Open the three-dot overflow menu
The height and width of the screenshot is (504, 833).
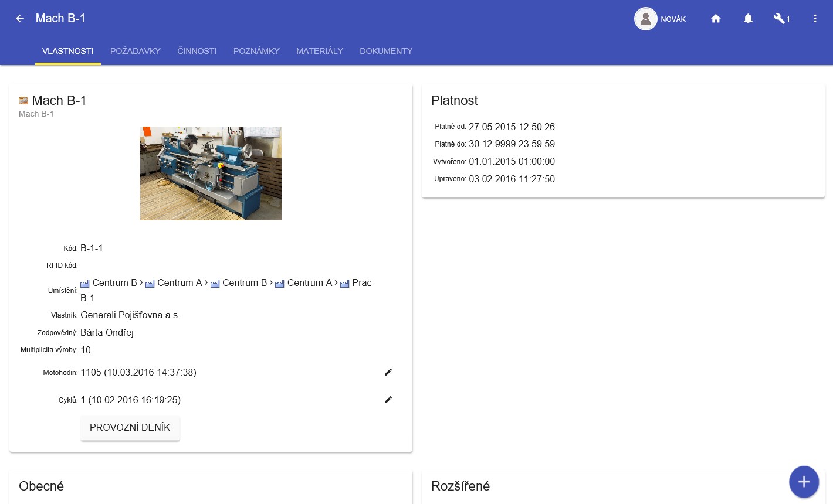click(815, 19)
